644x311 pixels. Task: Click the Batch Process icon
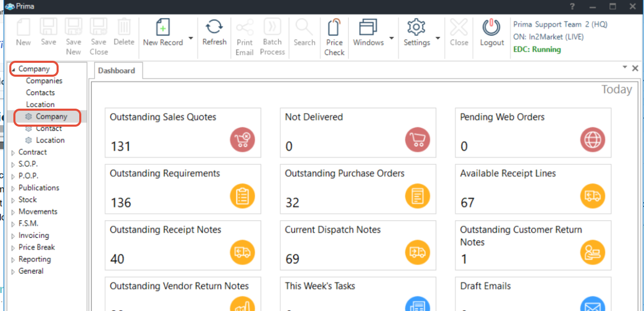pos(273,27)
